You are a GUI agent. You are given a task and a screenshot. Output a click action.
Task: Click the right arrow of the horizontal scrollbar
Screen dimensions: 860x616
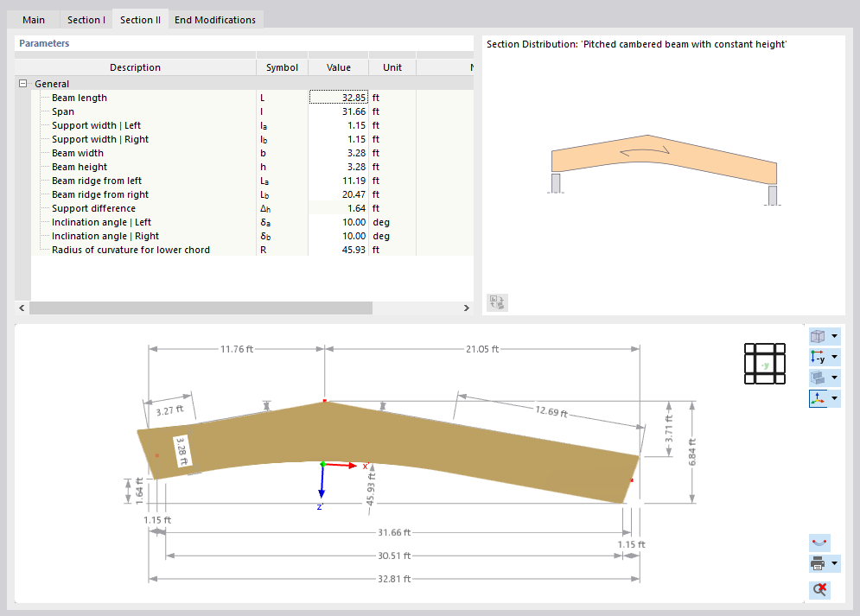(467, 308)
